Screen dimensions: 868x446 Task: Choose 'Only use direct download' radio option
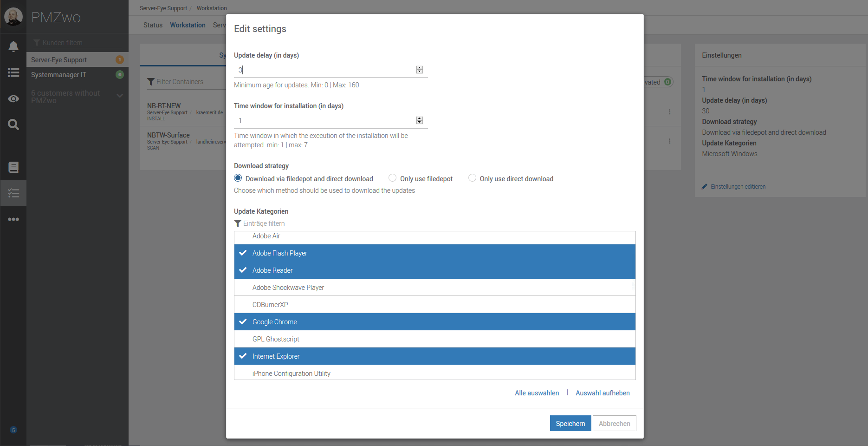pyautogui.click(x=472, y=178)
